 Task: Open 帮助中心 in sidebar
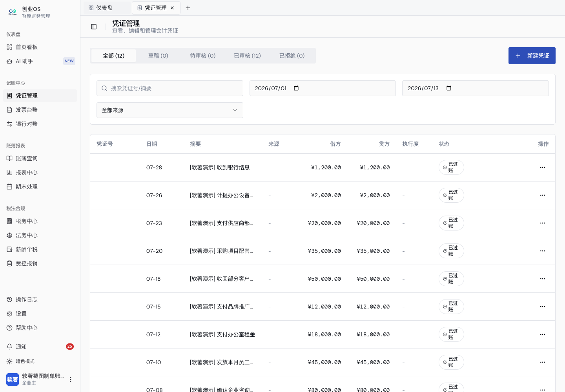[x=40, y=328]
